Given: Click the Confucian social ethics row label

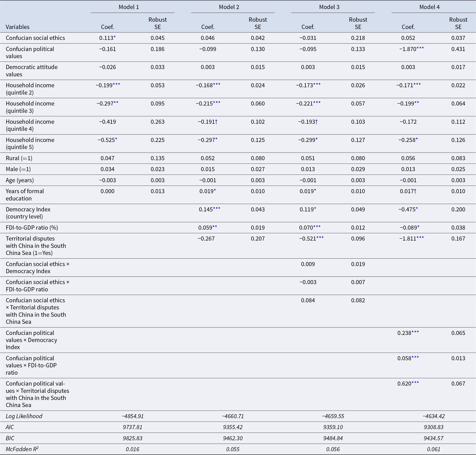Looking at the screenshot, I should tap(36, 38).
